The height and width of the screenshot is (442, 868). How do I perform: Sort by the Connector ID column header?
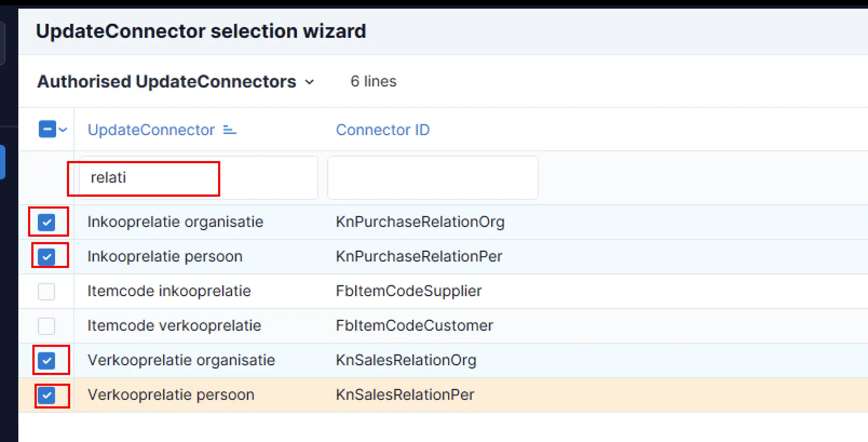pos(382,130)
